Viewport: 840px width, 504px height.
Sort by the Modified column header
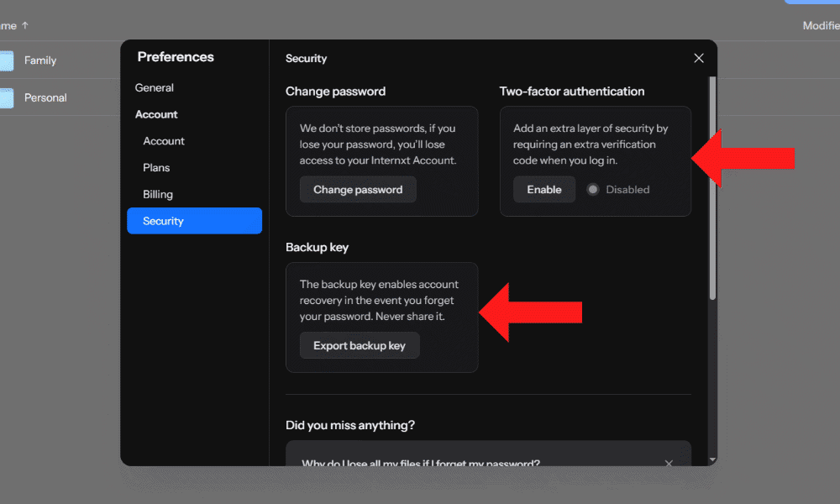(820, 26)
